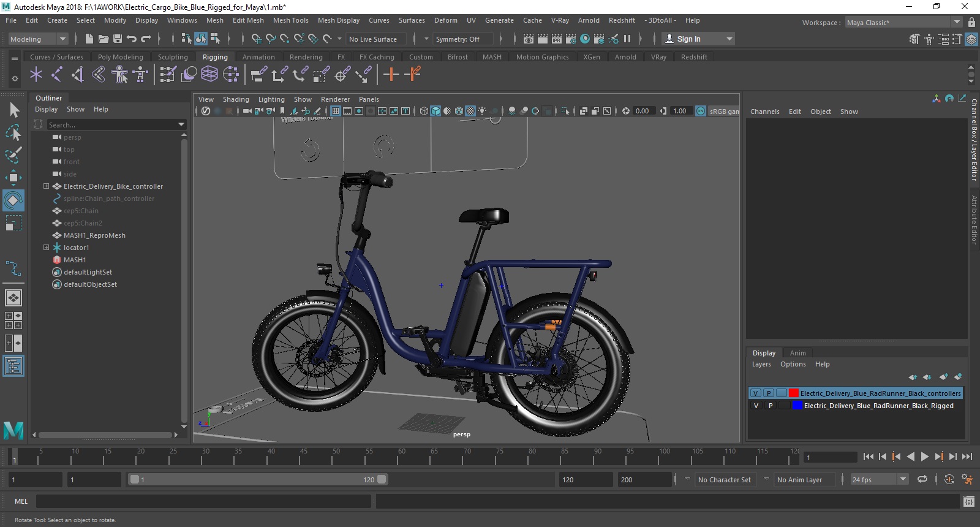The image size is (980, 527).
Task: Click the Channels menu in Channel Box
Action: pyautogui.click(x=765, y=112)
